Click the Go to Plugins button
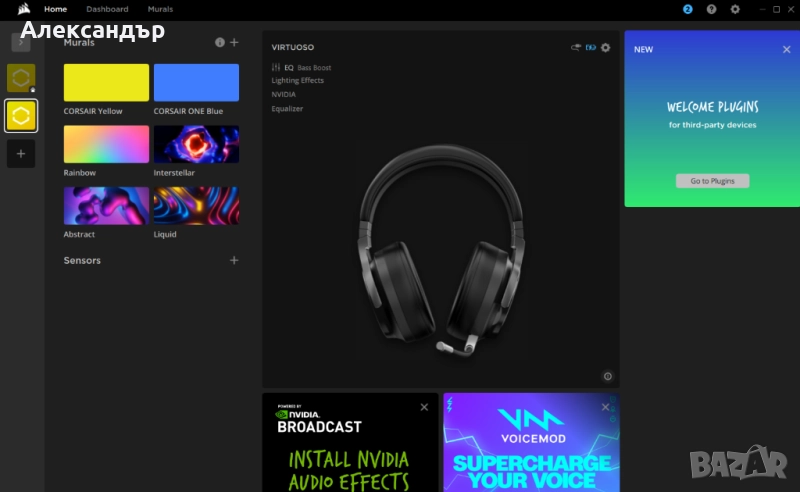 (712, 181)
